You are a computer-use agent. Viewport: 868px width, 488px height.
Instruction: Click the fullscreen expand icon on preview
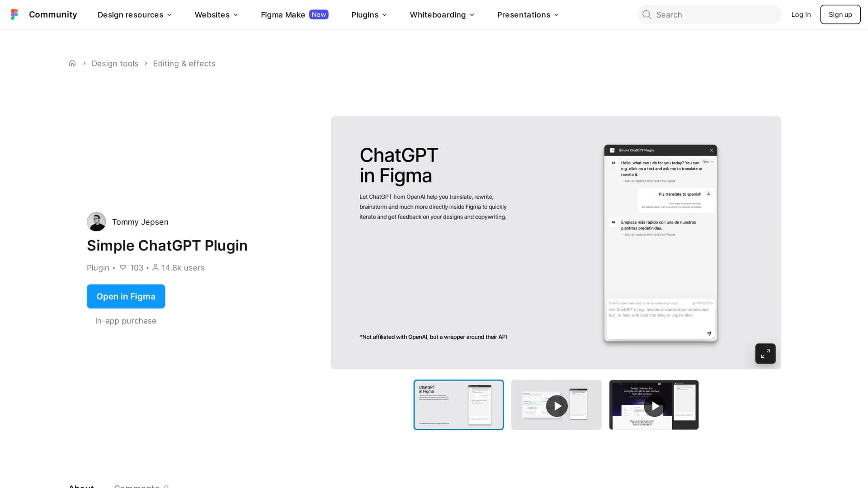(765, 354)
